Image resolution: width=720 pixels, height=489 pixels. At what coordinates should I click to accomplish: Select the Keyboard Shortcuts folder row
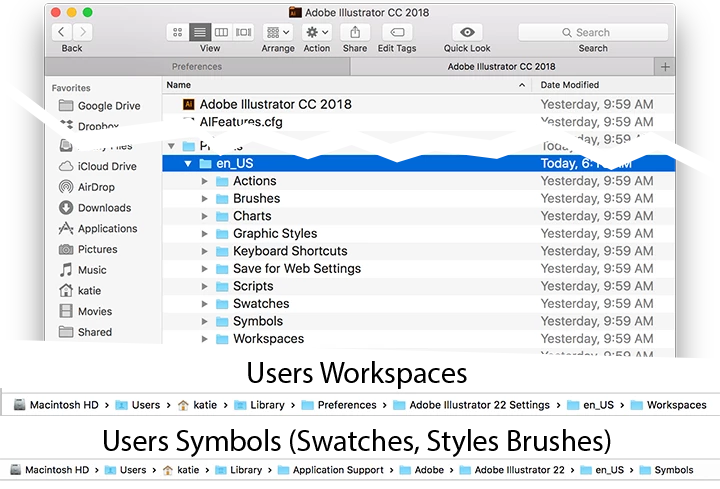pos(418,251)
